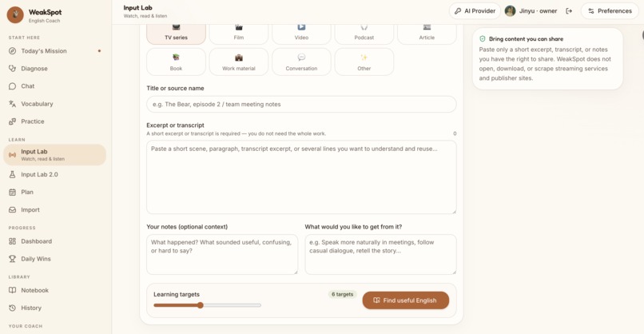Pick the Work material source type

point(239,62)
